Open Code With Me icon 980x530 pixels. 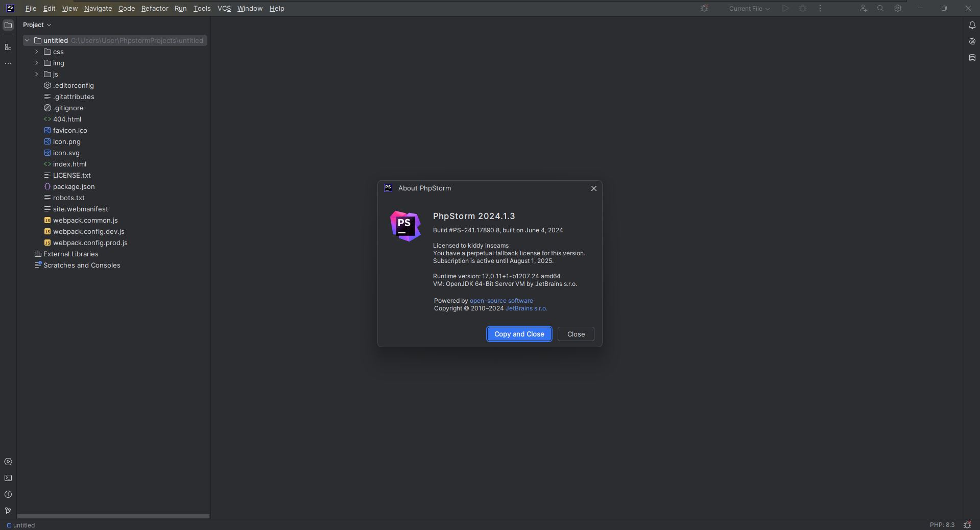click(x=863, y=8)
